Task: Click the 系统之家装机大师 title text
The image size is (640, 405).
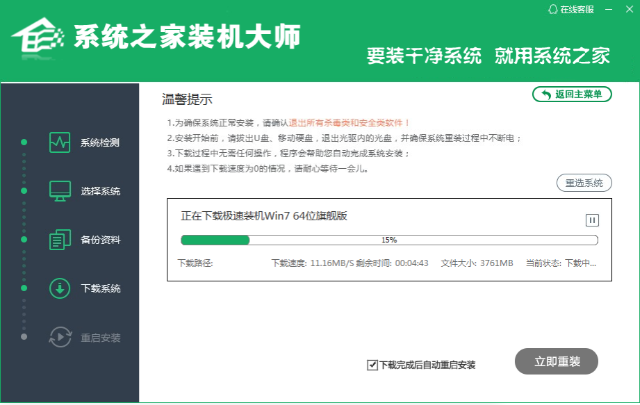Action: 187,37
